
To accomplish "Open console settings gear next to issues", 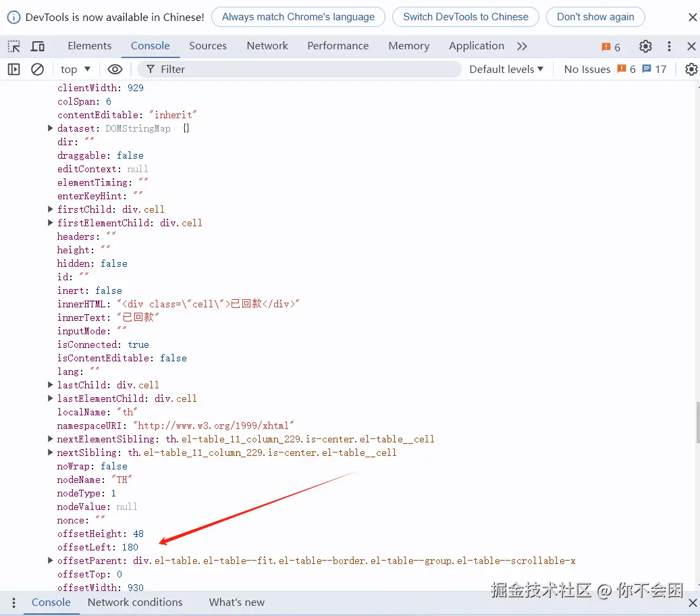I will point(691,70).
